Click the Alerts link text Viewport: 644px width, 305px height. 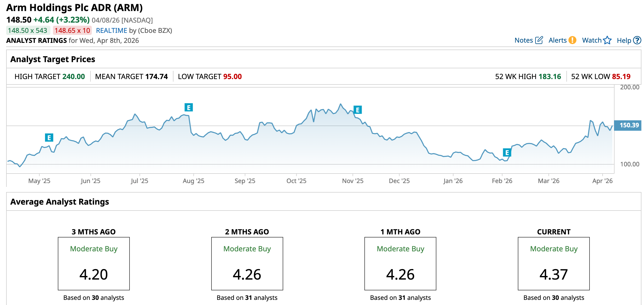[x=557, y=40]
